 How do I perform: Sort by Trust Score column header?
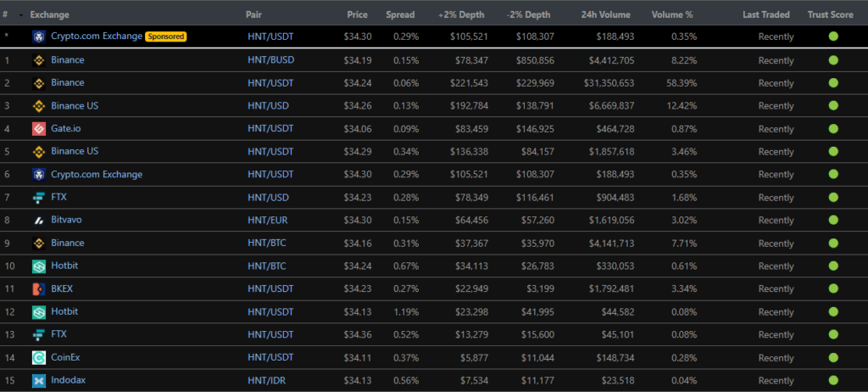click(x=831, y=15)
